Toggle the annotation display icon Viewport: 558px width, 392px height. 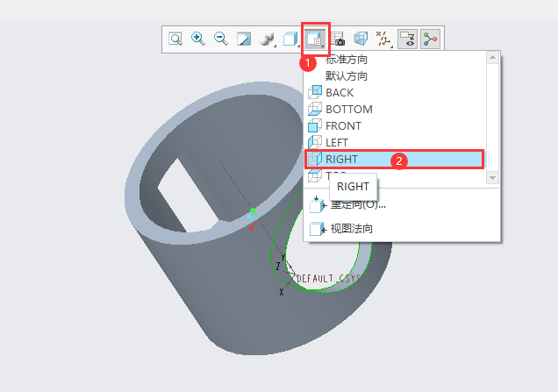coord(407,39)
